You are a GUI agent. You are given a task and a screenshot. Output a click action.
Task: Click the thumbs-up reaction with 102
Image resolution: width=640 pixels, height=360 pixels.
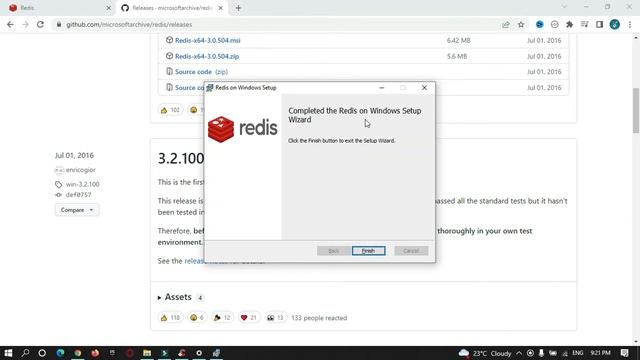(x=170, y=110)
